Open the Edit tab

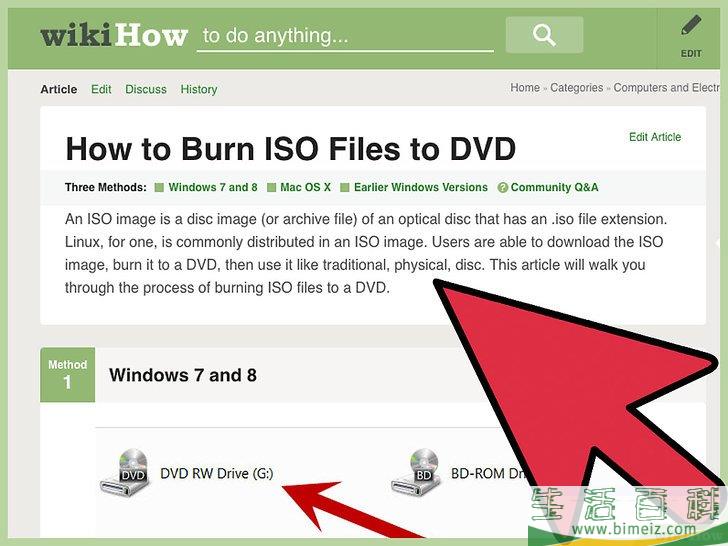pos(101,89)
